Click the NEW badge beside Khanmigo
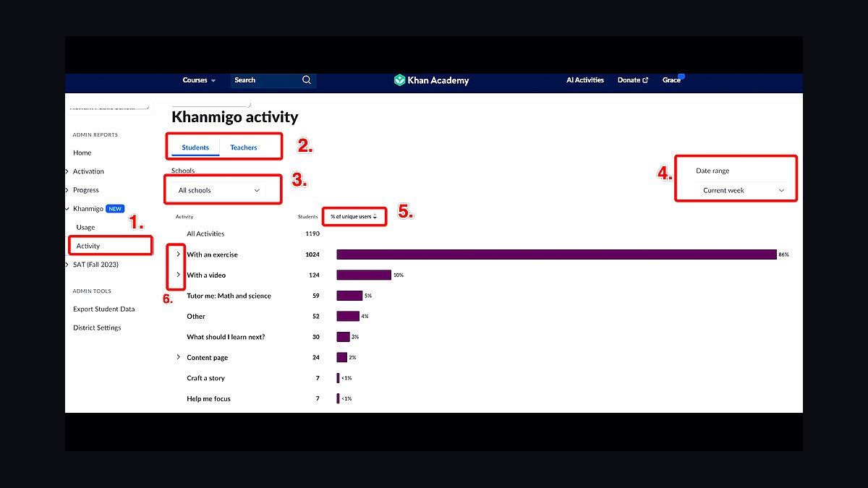868x488 pixels. (x=115, y=209)
